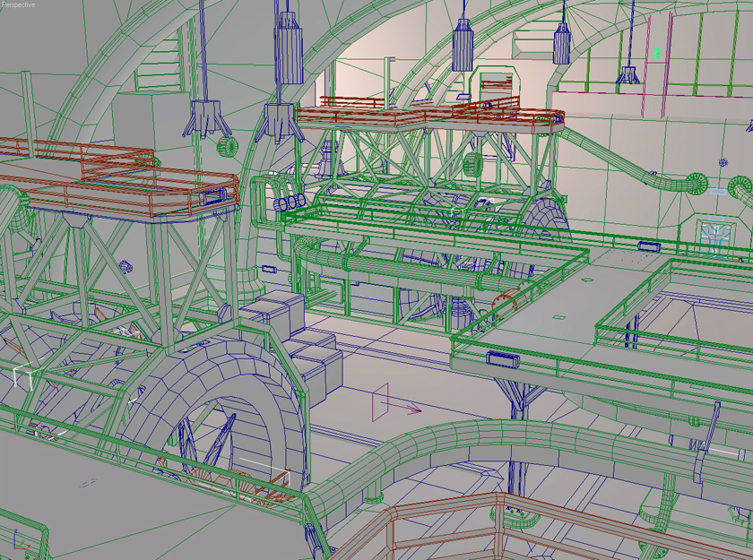Open the Perspective viewport label menu

[18, 4]
